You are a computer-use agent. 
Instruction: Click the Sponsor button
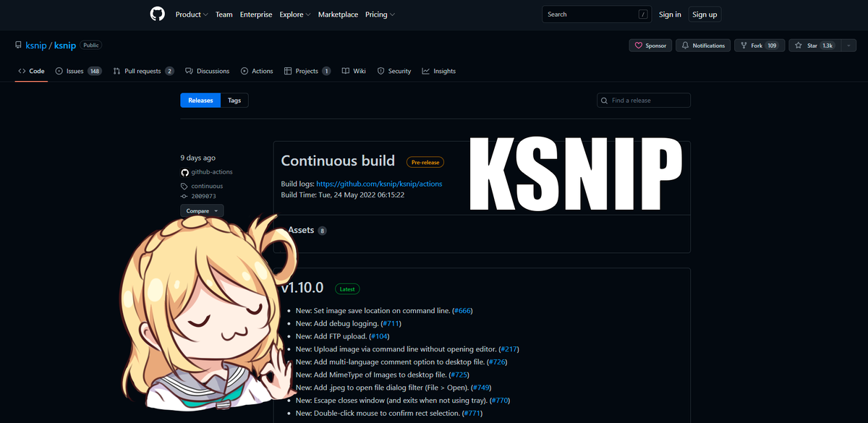[650, 46]
